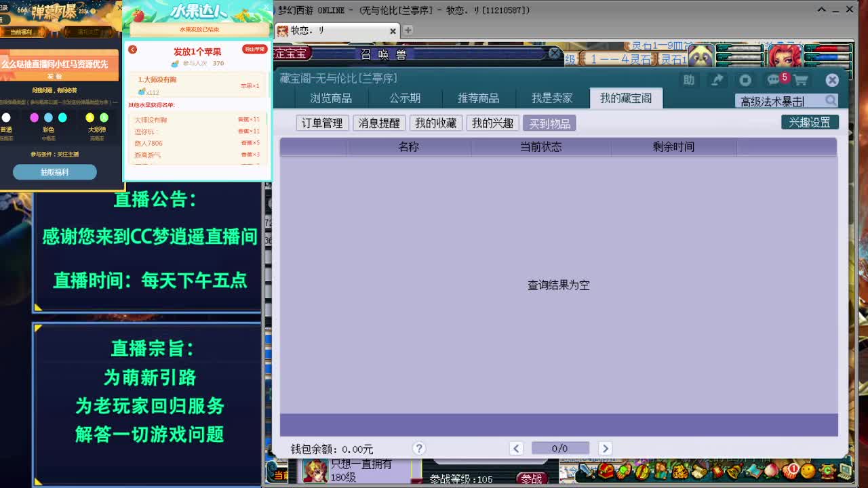Image resolution: width=868 pixels, height=488 pixels.
Task: Click the smiley face icon in game bar
Action: pos(808,470)
